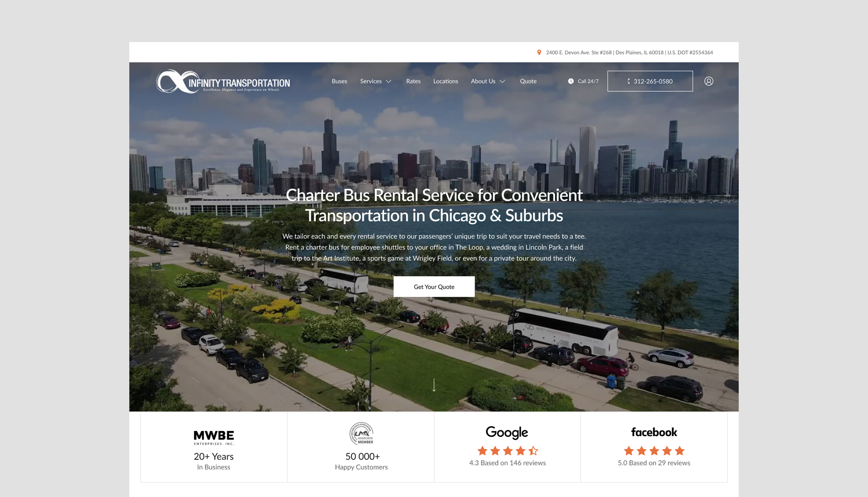Expand the Services dropdown menu
Viewport: 868px width, 497px height.
point(372,81)
